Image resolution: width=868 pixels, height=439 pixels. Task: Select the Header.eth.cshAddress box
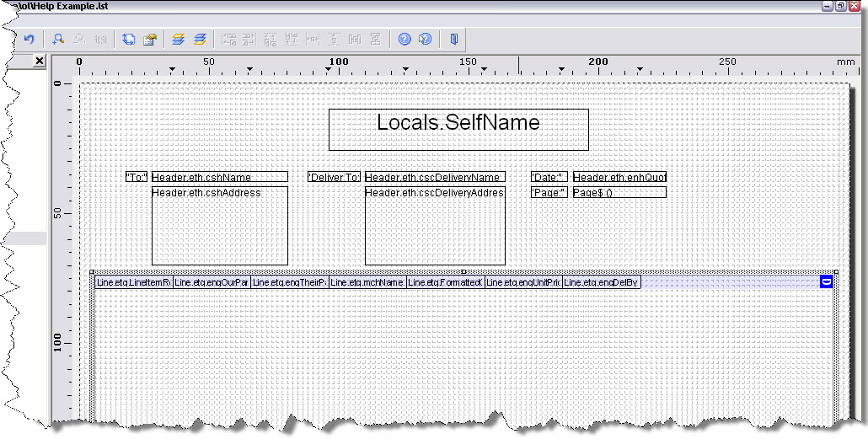[220, 226]
